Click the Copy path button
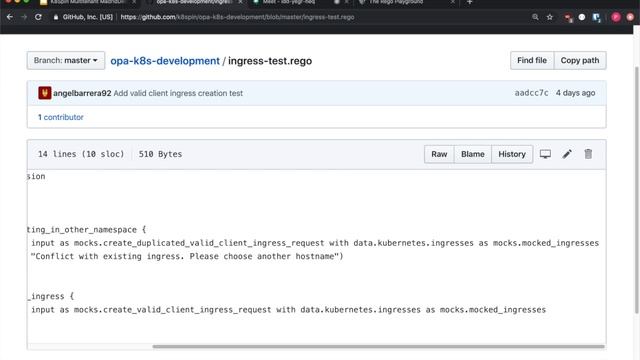This screenshot has width=640, height=360. coord(580,60)
